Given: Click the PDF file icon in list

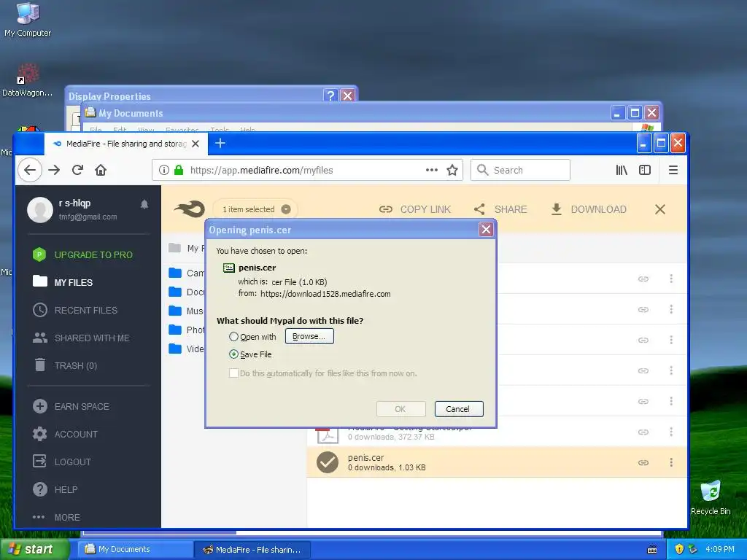Looking at the screenshot, I should 328,435.
